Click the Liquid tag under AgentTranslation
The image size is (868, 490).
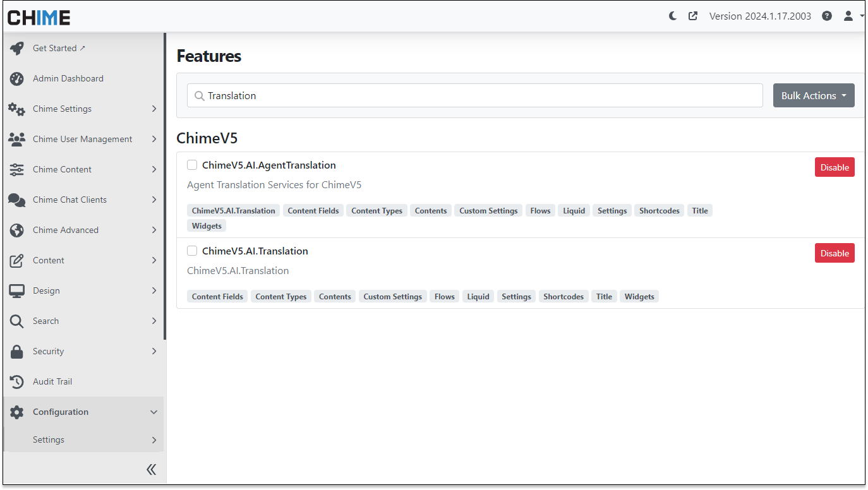pyautogui.click(x=574, y=211)
